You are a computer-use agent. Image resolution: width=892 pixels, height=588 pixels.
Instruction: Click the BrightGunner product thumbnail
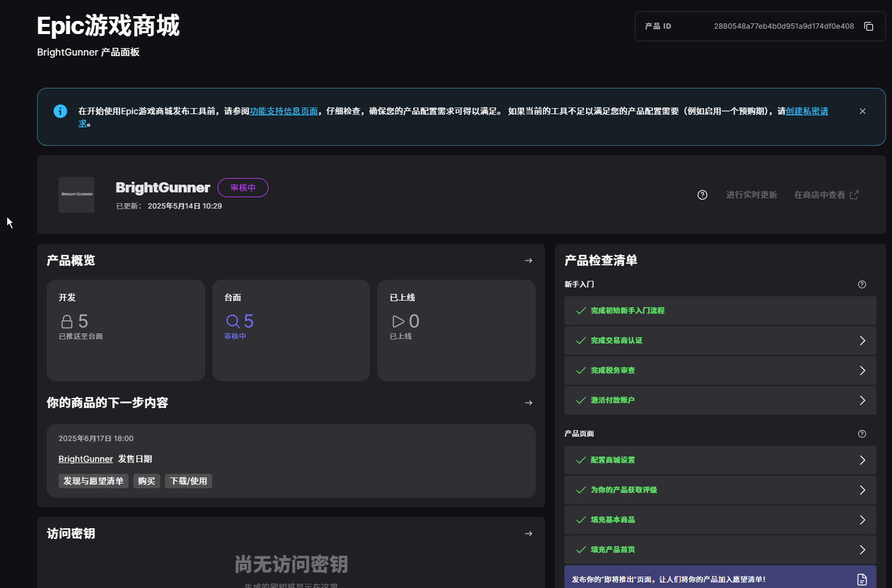pyautogui.click(x=77, y=195)
